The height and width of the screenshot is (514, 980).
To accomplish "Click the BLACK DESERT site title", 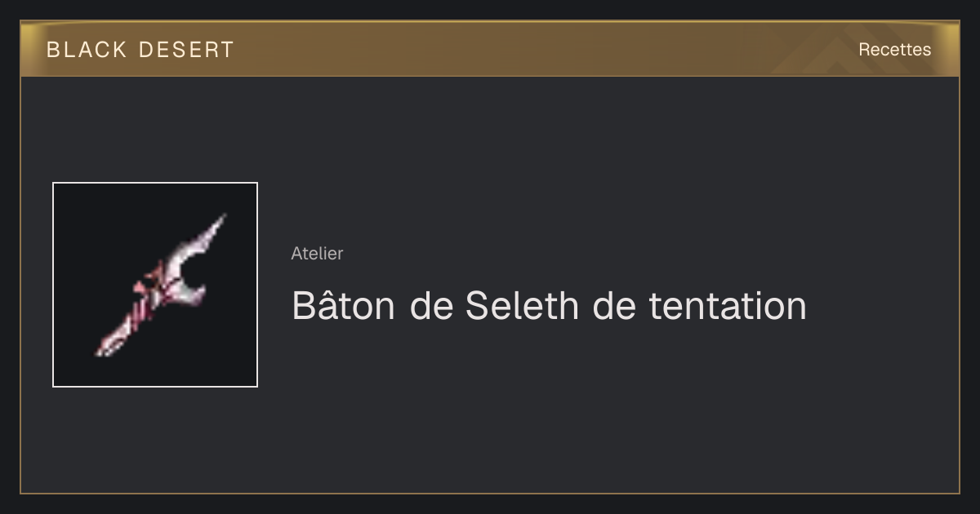I will tap(140, 50).
